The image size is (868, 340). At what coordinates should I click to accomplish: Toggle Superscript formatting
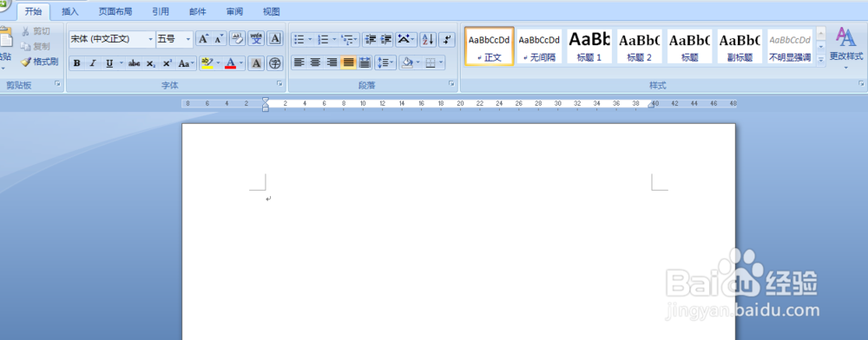pos(167,63)
